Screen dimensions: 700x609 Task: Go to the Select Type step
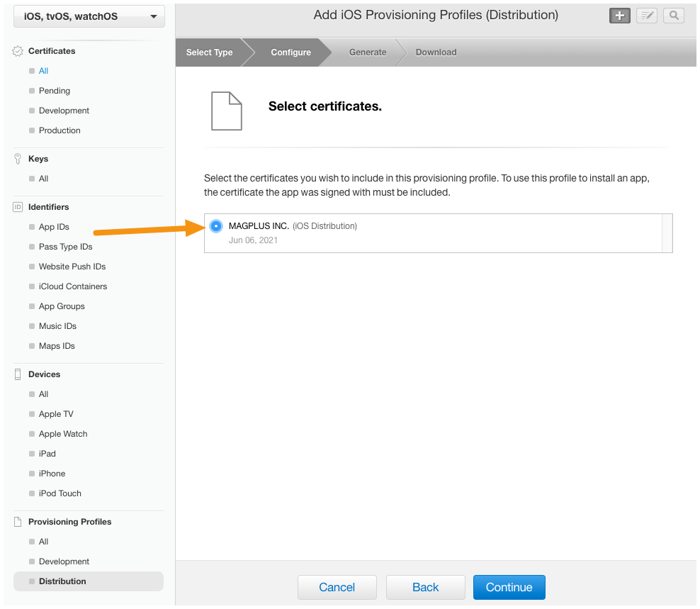point(210,52)
